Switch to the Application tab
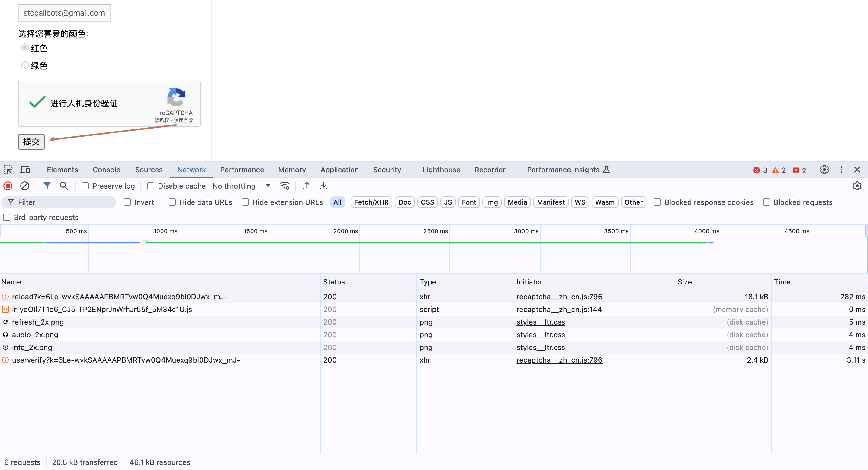This screenshot has width=868, height=470. pos(339,170)
